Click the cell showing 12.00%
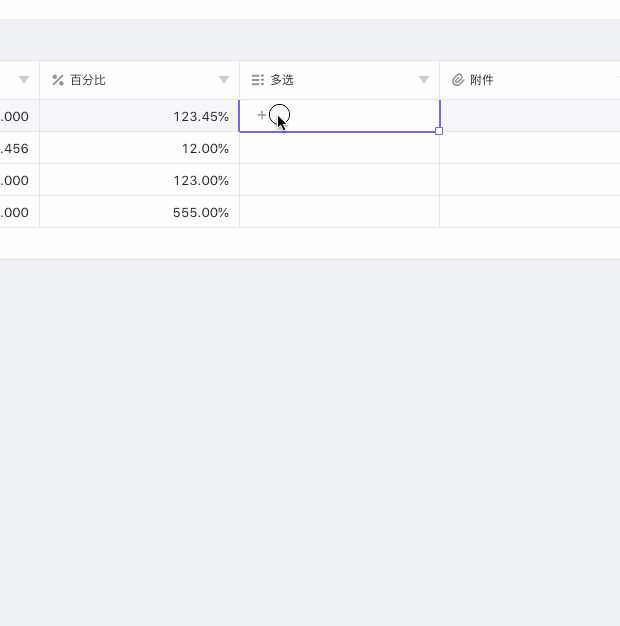Image resolution: width=620 pixels, height=626 pixels. tap(140, 148)
